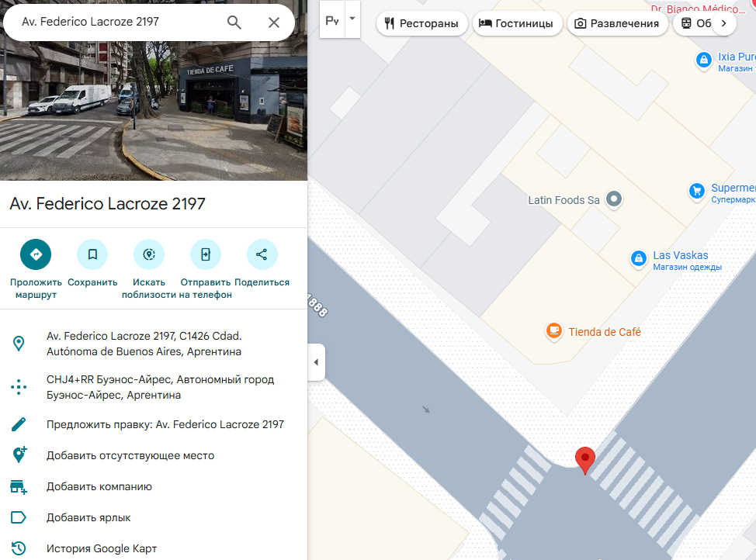The height and width of the screenshot is (560, 756).
Task: Select Предложить правку: Av. Federico Lacroze 2197
Action: click(x=165, y=424)
